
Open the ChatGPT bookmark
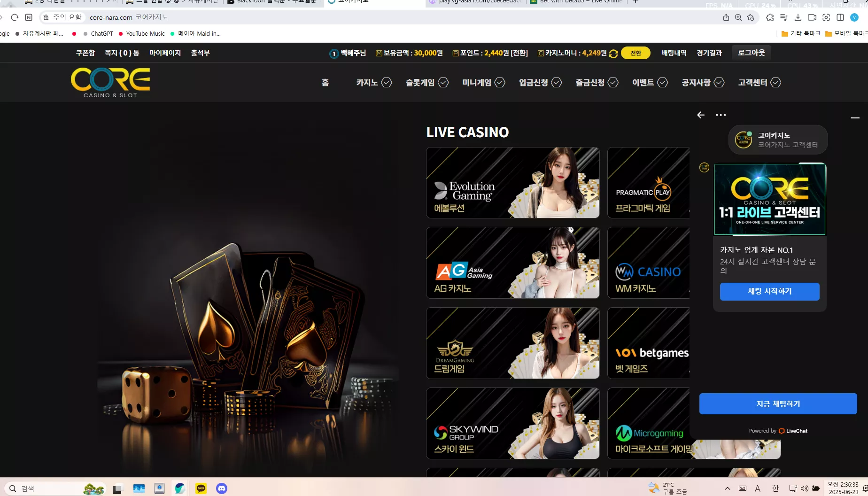(98, 34)
